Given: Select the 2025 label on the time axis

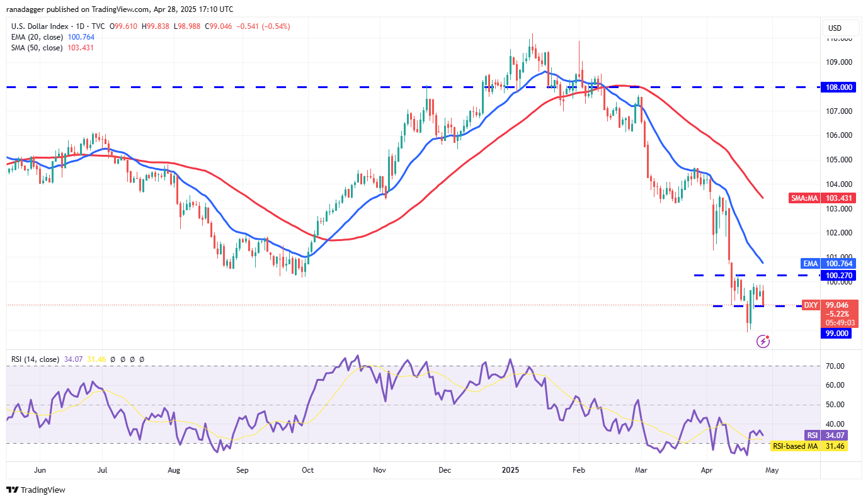Looking at the screenshot, I should pyautogui.click(x=510, y=470).
